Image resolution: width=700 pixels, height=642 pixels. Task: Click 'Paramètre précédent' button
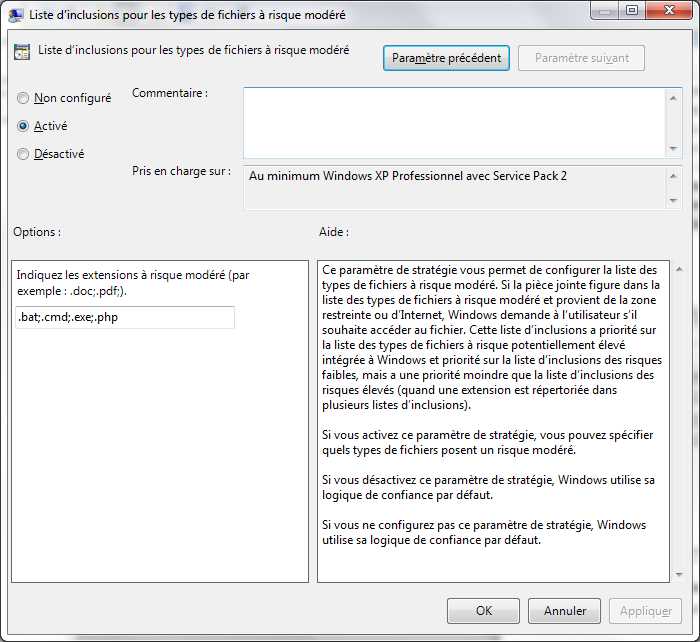[446, 58]
